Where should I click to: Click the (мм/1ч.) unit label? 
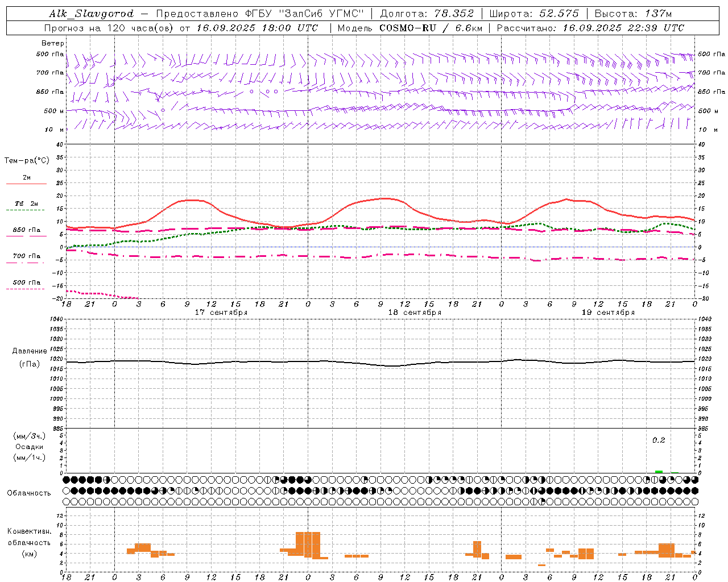coord(30,458)
